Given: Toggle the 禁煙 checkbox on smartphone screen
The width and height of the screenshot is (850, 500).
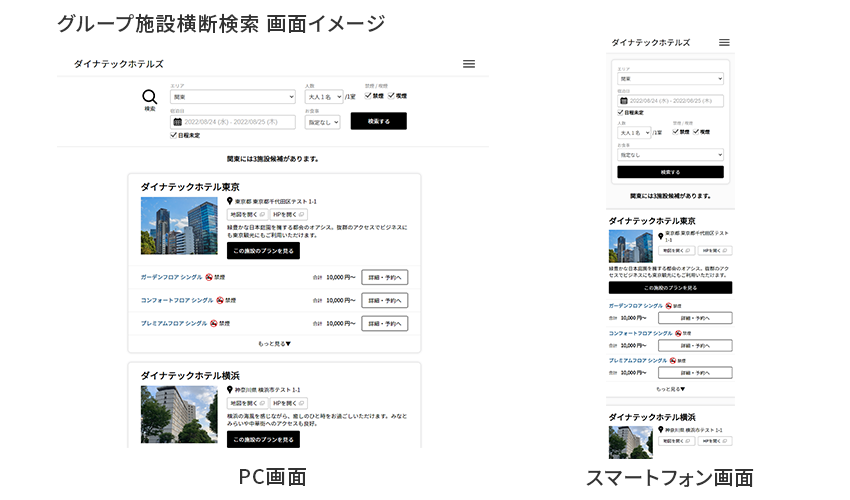Looking at the screenshot, I should tap(675, 132).
